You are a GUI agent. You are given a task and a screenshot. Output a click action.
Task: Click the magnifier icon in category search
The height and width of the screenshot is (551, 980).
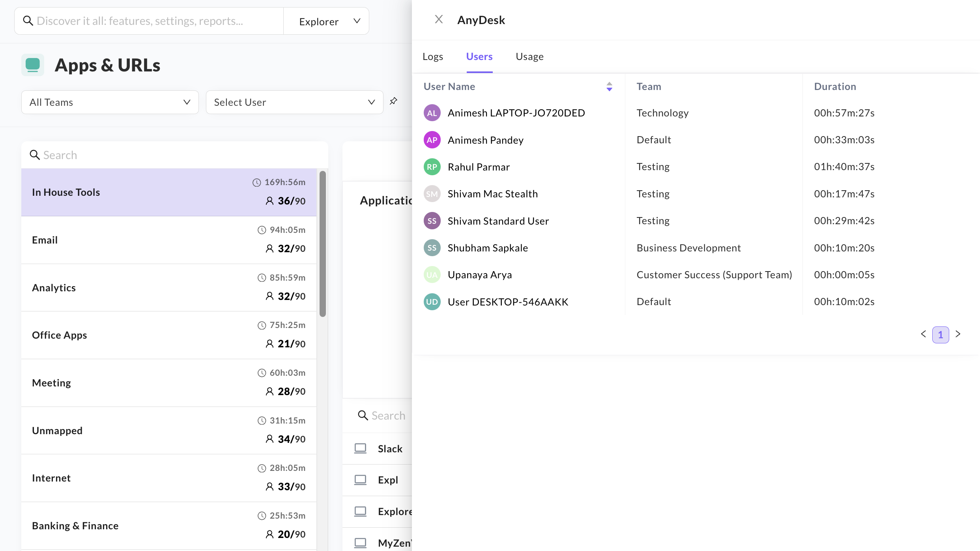coord(35,155)
